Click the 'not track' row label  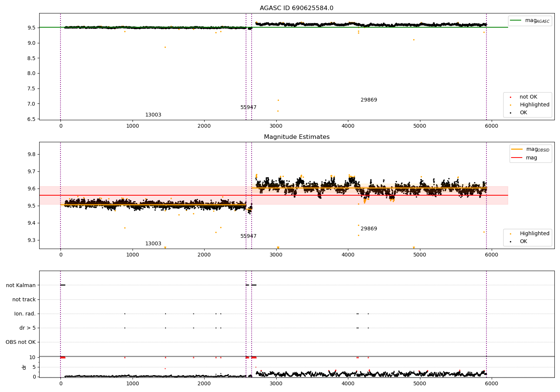(x=24, y=300)
